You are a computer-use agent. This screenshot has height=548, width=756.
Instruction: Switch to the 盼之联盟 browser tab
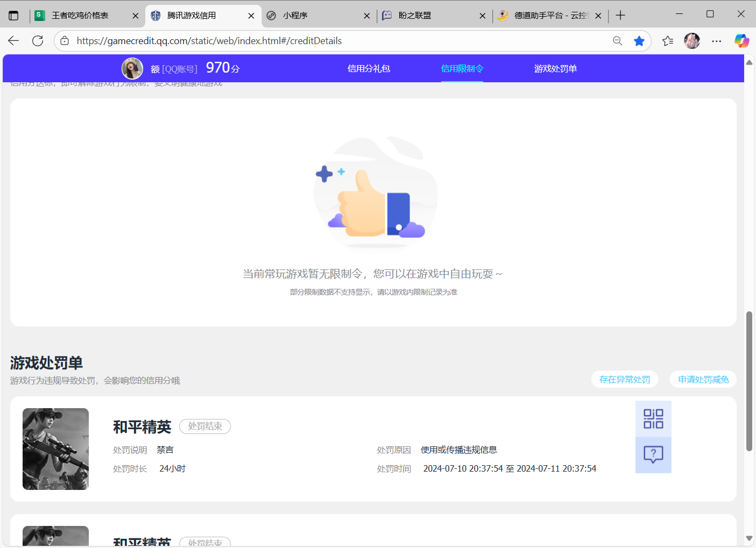pyautogui.click(x=434, y=16)
